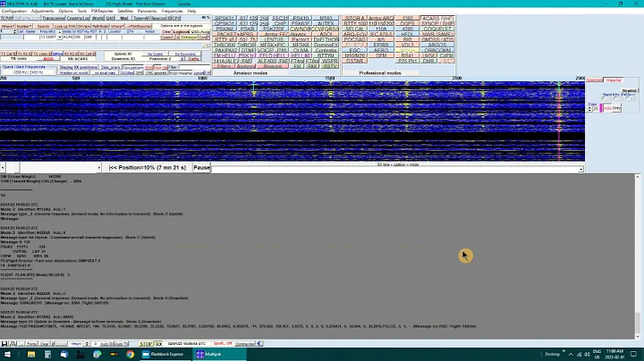This screenshot has width=644, height=361.
Task: Open the Options menu
Action: pyautogui.click(x=65, y=11)
